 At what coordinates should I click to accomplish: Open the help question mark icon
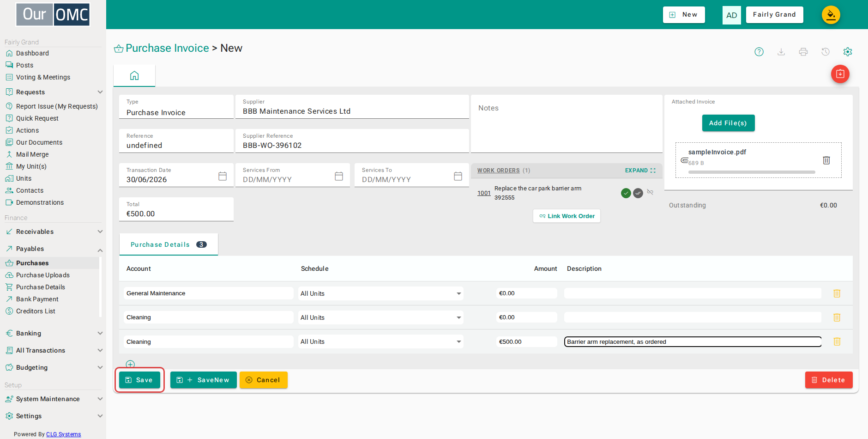point(759,52)
